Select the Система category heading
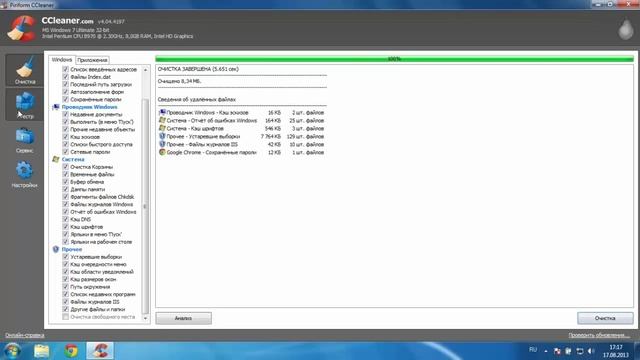The height and width of the screenshot is (360, 640). tap(73, 159)
